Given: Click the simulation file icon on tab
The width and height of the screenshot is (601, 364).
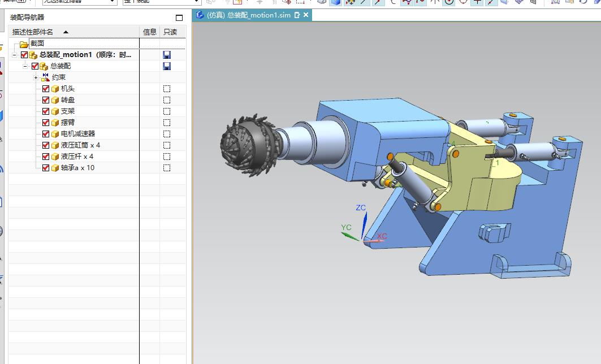Looking at the screenshot, I should [x=200, y=15].
